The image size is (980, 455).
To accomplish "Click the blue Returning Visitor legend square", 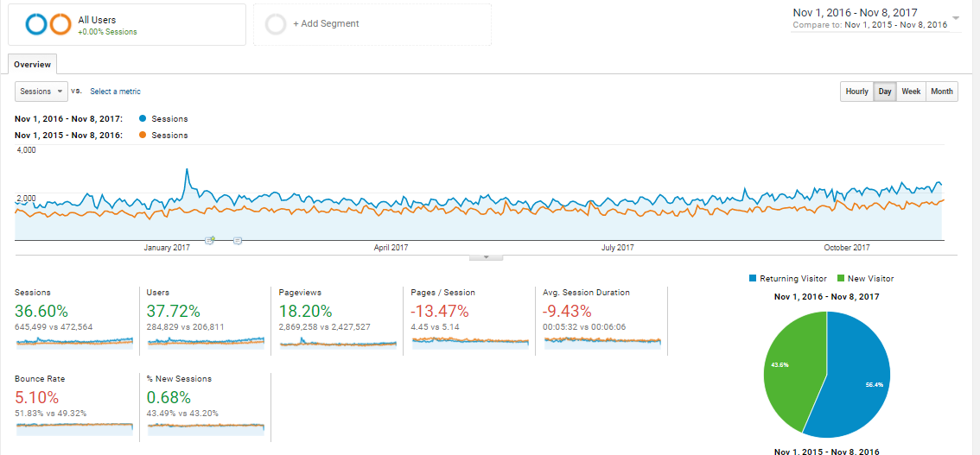I will click(x=753, y=279).
